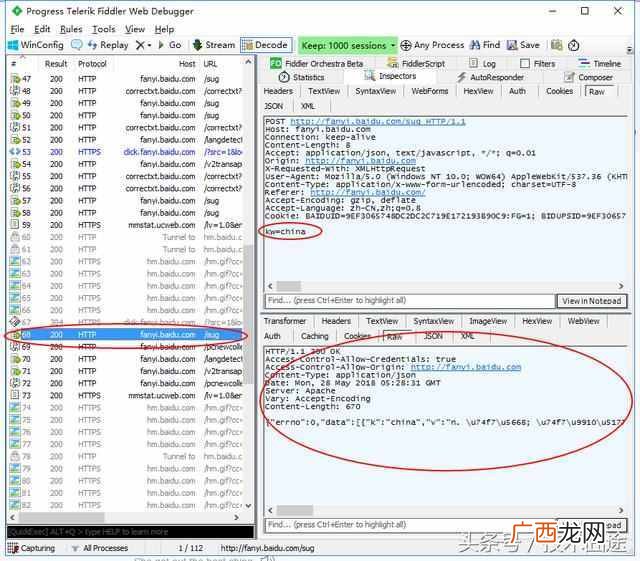Image resolution: width=640 pixels, height=561 pixels.
Task: Open Keep: 1000 sessions dropdown
Action: (x=348, y=45)
